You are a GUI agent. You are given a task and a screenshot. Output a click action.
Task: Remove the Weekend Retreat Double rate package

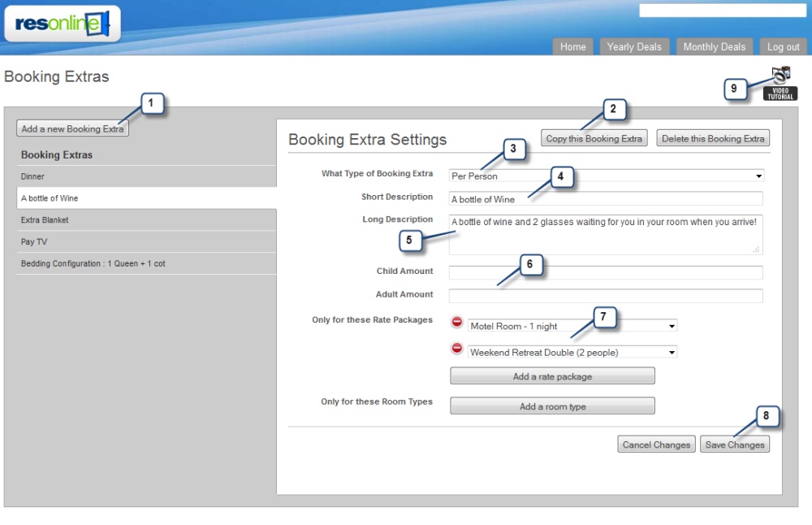(457, 349)
